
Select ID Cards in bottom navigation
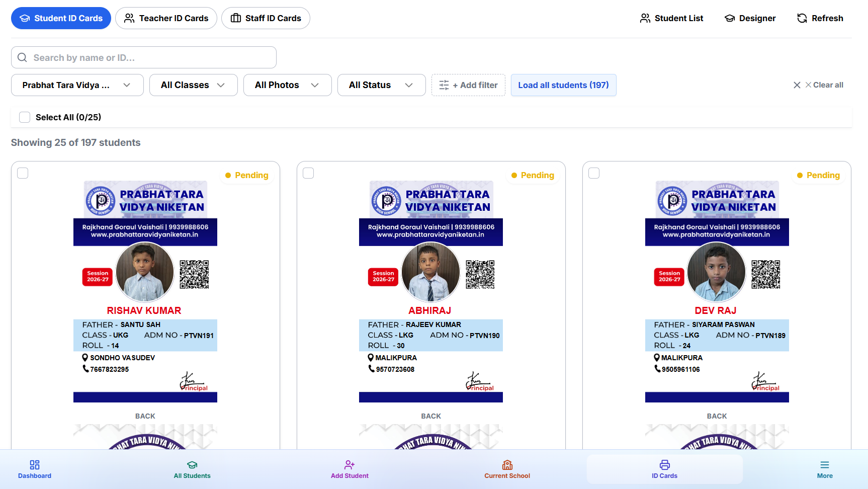point(664,469)
